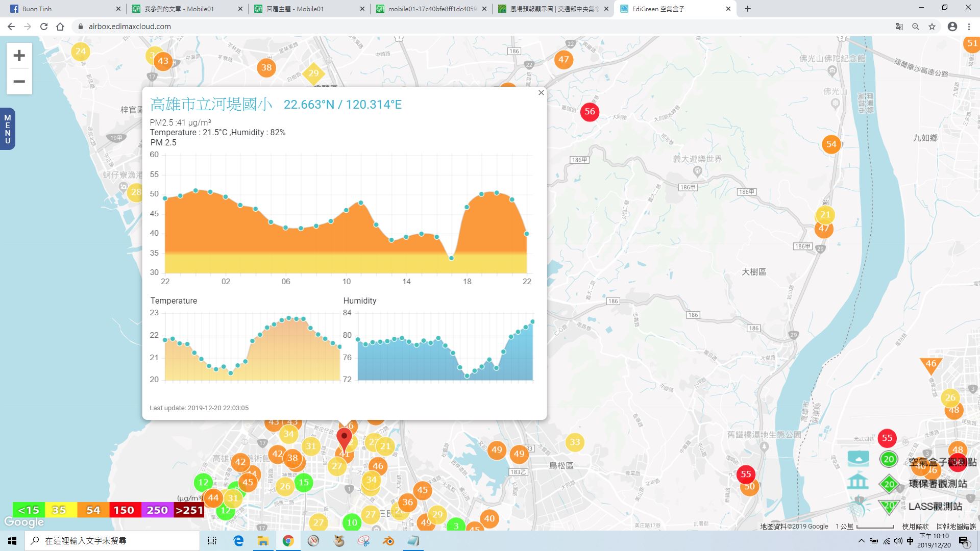Switch to 回覆主題 Mobile01 tab
980x551 pixels.
pos(308,9)
